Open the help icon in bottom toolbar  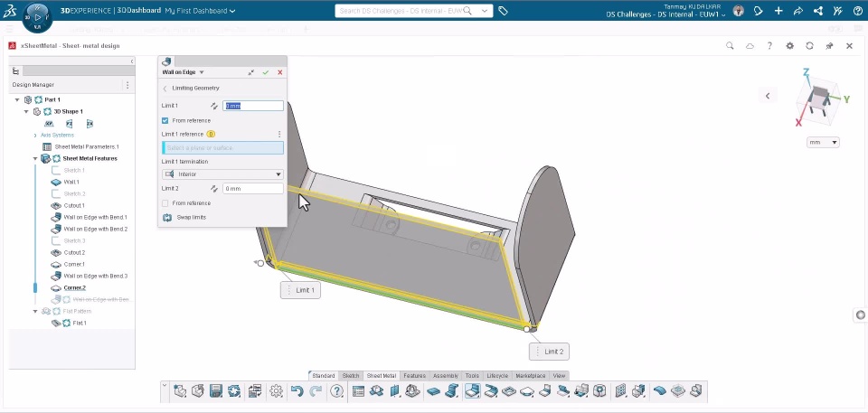pos(336,390)
